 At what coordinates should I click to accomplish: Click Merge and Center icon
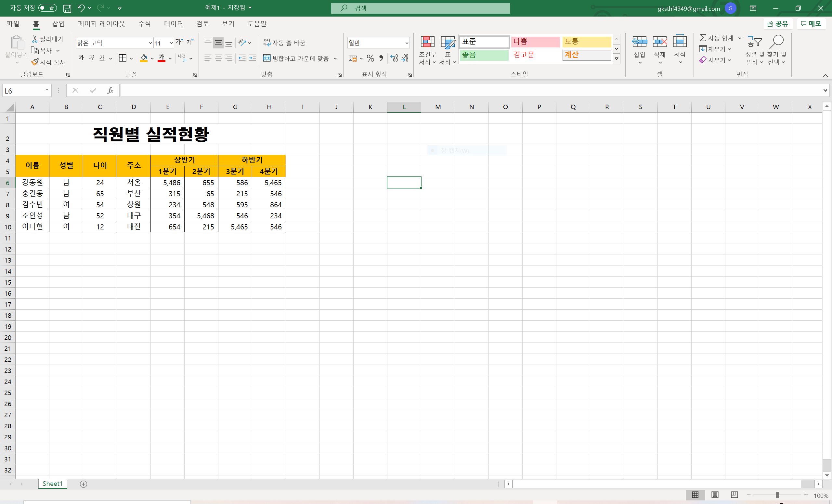point(267,58)
